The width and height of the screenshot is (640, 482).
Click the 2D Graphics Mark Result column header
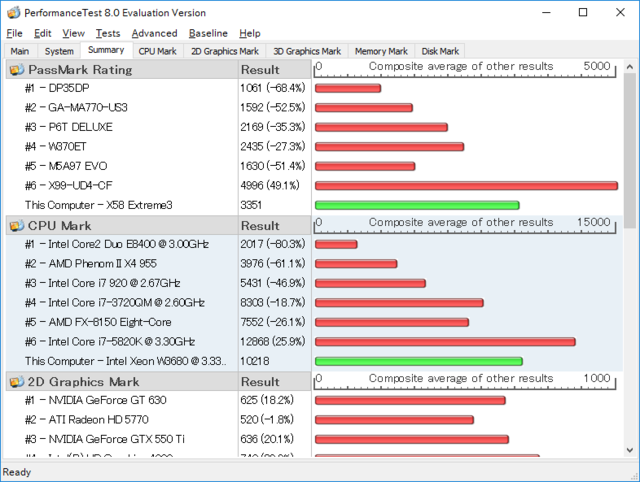[x=275, y=382]
